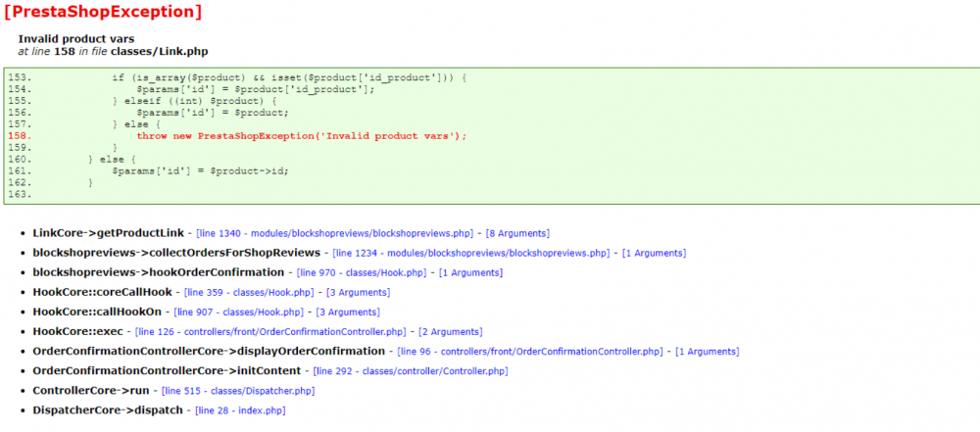Click the 'Invalid product vars' message
The image size is (980, 432).
coord(76,39)
